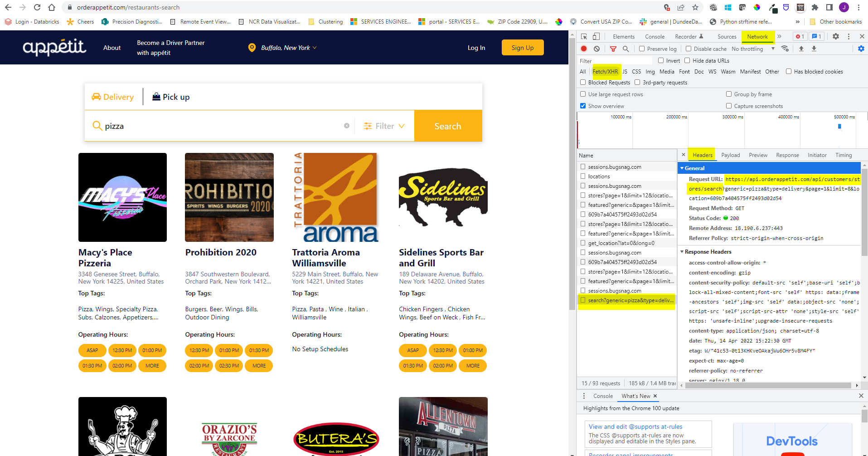Toggle the red filter funnel icon

[x=613, y=49]
